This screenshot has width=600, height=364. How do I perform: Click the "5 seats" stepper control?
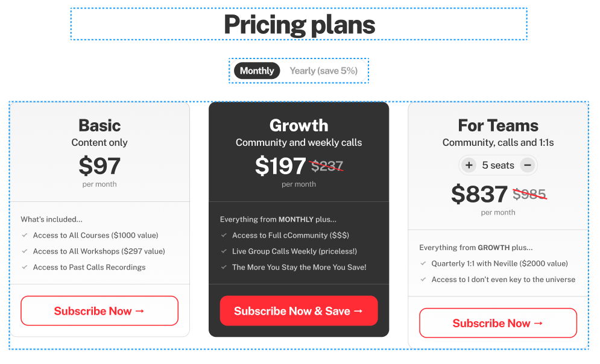click(x=498, y=165)
